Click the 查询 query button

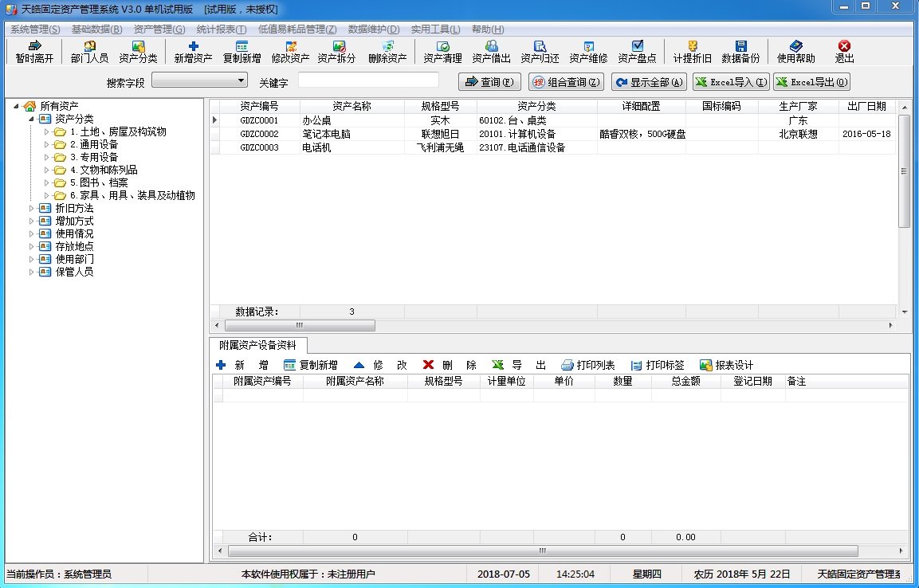(489, 80)
